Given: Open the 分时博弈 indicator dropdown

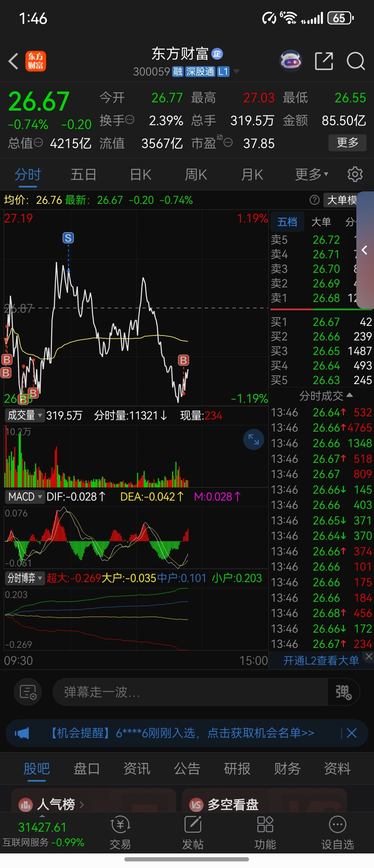Looking at the screenshot, I should (x=24, y=578).
